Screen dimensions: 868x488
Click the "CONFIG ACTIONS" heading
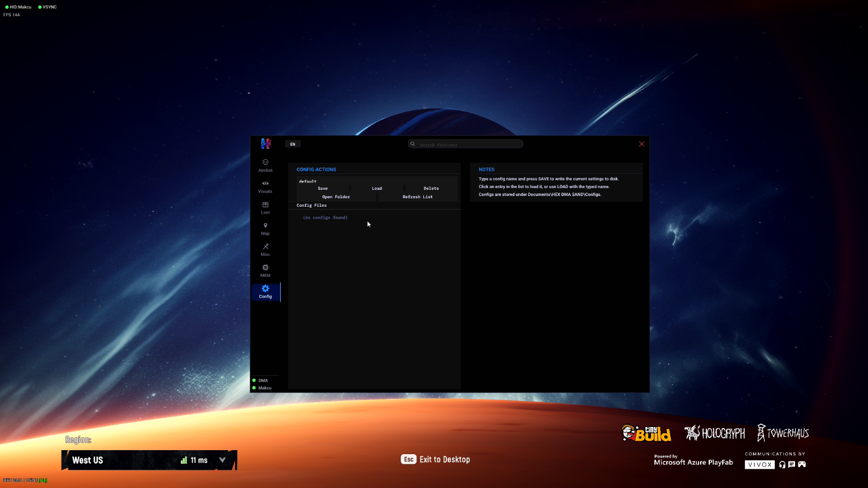click(x=316, y=169)
